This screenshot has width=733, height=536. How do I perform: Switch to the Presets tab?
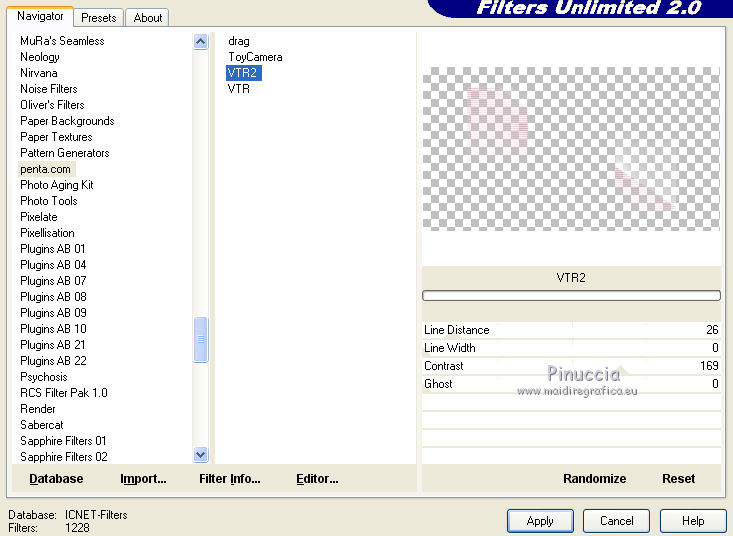click(x=99, y=18)
